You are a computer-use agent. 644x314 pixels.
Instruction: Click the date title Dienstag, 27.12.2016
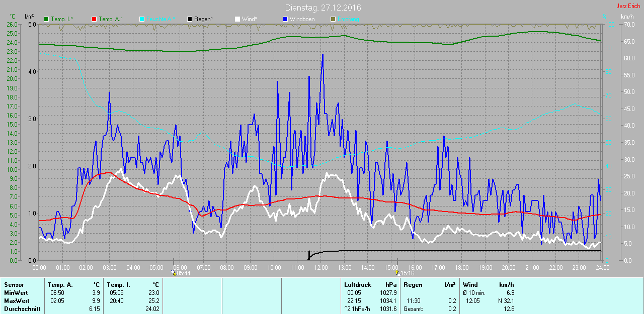pyautogui.click(x=323, y=8)
